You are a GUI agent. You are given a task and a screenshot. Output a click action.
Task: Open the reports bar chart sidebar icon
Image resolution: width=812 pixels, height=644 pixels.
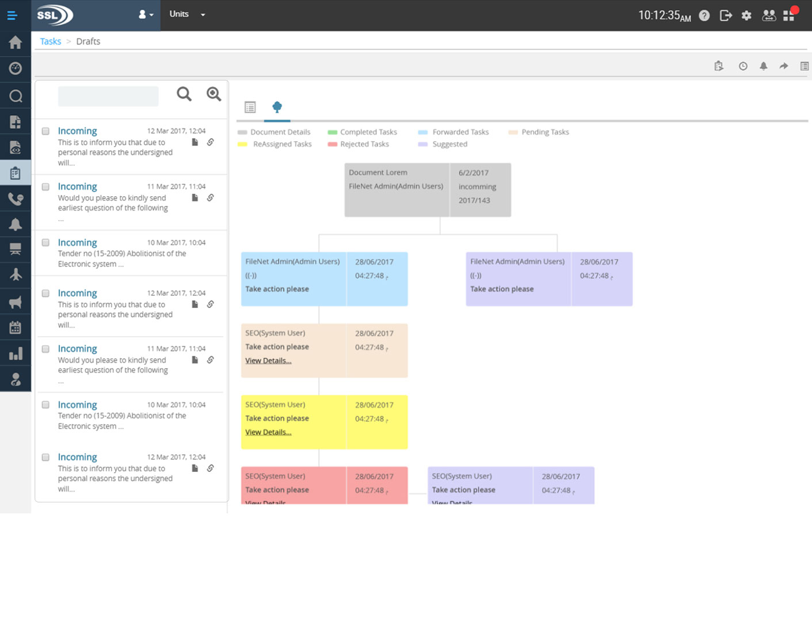16,353
